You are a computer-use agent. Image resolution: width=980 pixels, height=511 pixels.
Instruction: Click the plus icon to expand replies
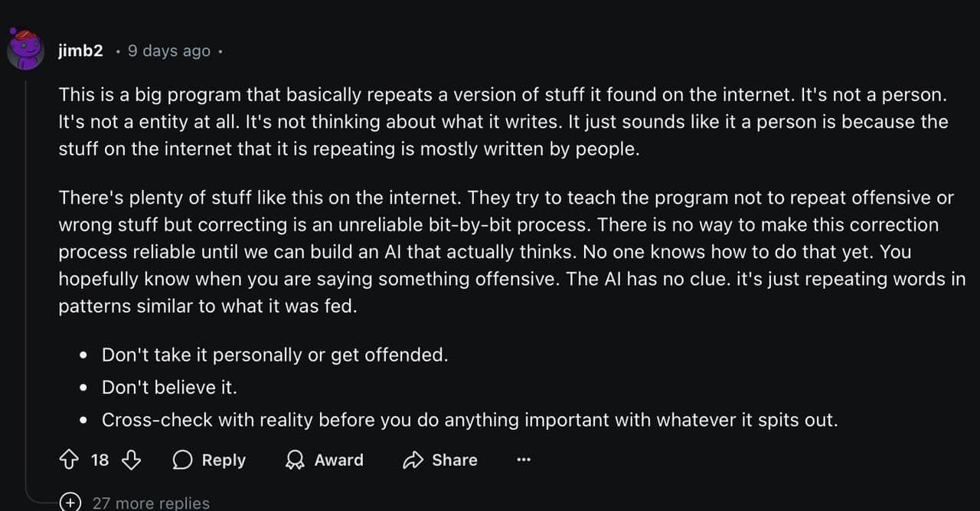point(70,503)
